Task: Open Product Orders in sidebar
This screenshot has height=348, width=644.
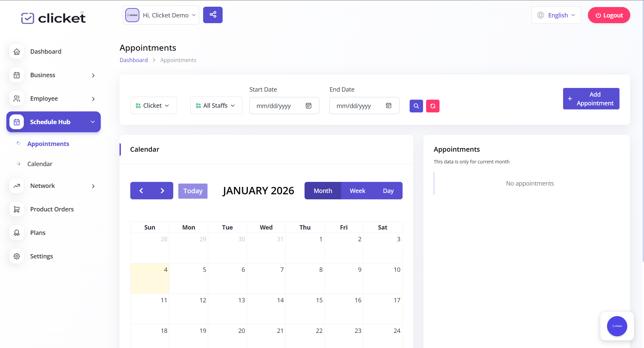Action: tap(52, 209)
